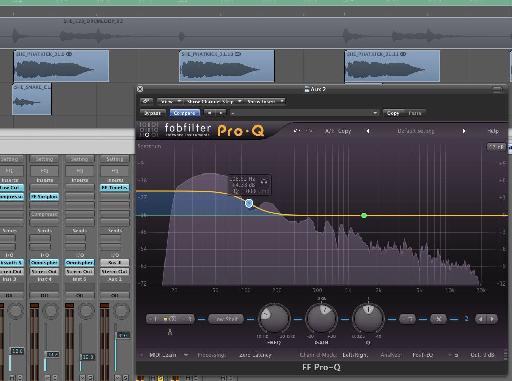Viewport: 512px width, 381px height.
Task: Open the Low Shelf filter shape selector
Action: 226,319
